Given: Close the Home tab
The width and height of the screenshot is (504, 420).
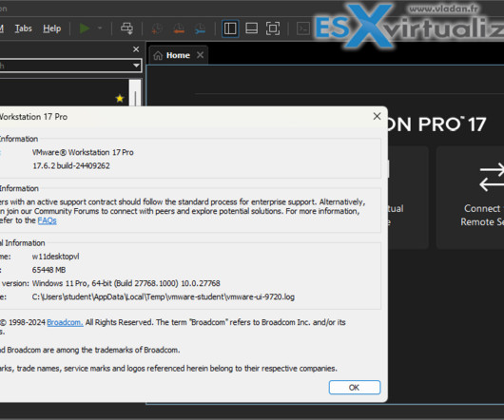Looking at the screenshot, I should pos(201,55).
